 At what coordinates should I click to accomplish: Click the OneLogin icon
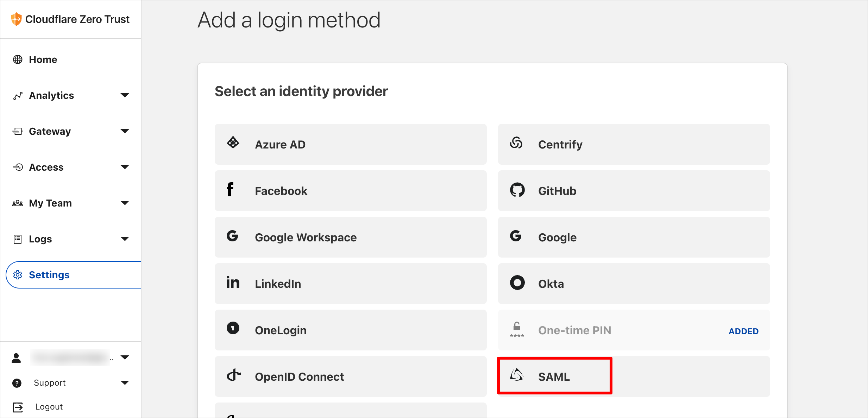point(233,328)
